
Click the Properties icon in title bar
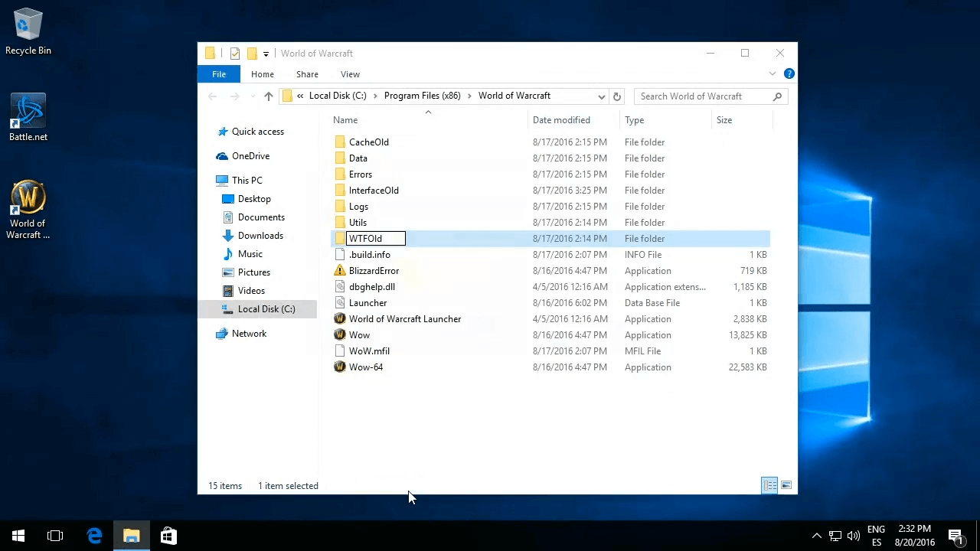tap(235, 54)
